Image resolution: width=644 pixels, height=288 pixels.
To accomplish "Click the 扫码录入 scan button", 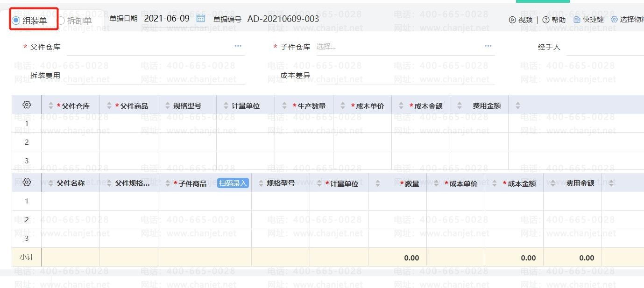I will (233, 183).
